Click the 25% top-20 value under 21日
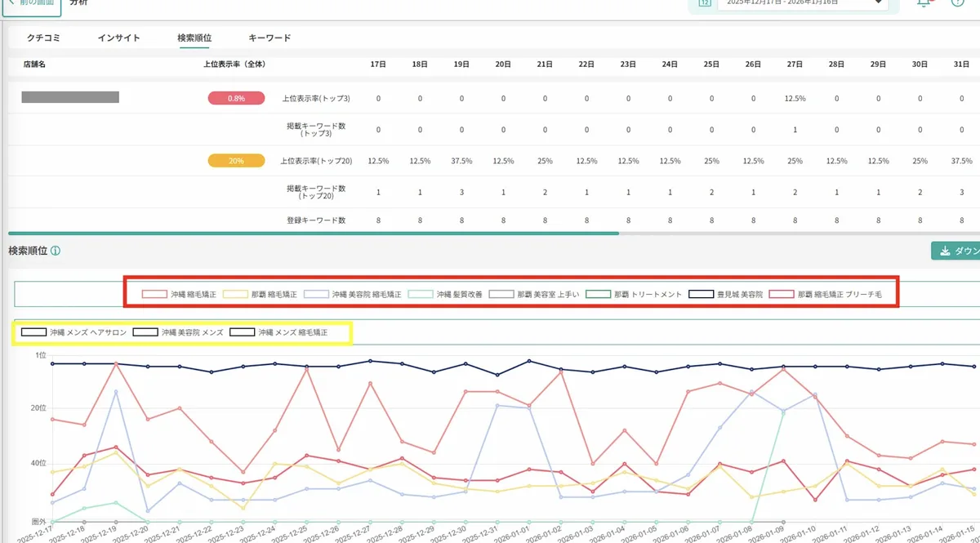This screenshot has height=543, width=980. (x=544, y=161)
